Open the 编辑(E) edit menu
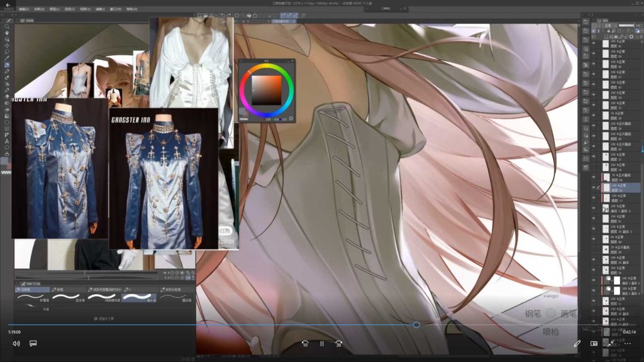The image size is (644, 362). click(x=24, y=9)
